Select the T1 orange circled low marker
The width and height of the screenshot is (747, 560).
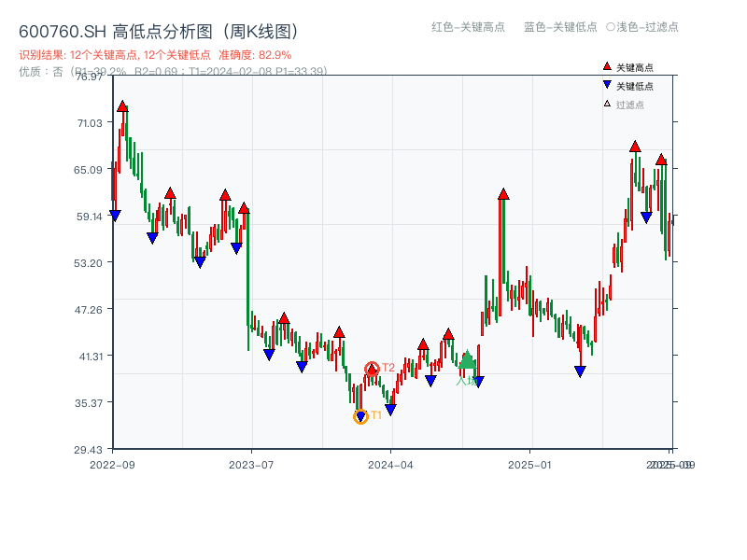[360, 416]
